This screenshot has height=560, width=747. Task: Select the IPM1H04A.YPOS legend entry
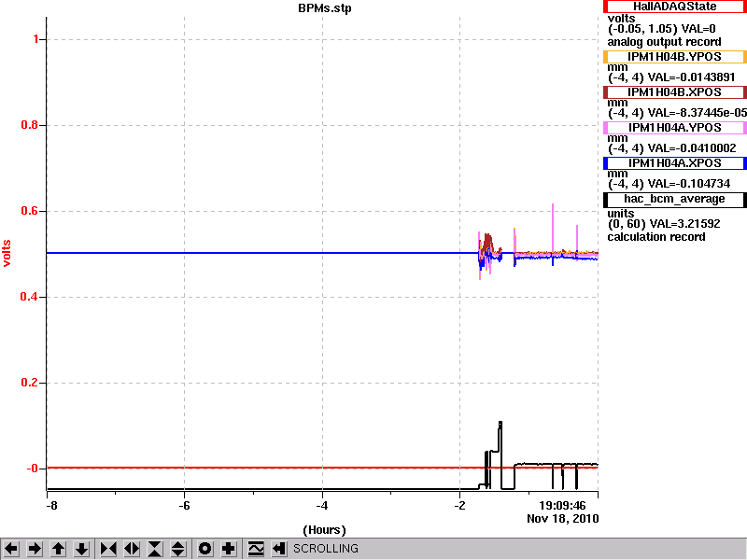(674, 128)
